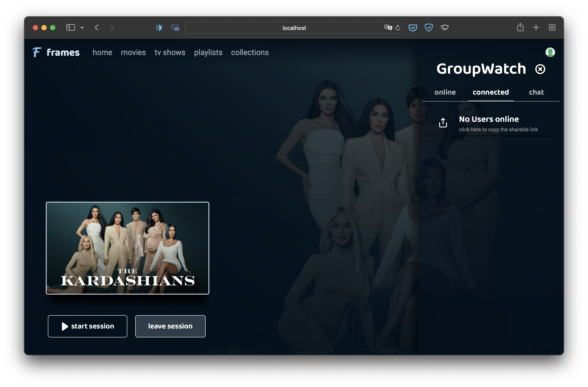Go back to previous page
The image size is (588, 387).
[97, 27]
